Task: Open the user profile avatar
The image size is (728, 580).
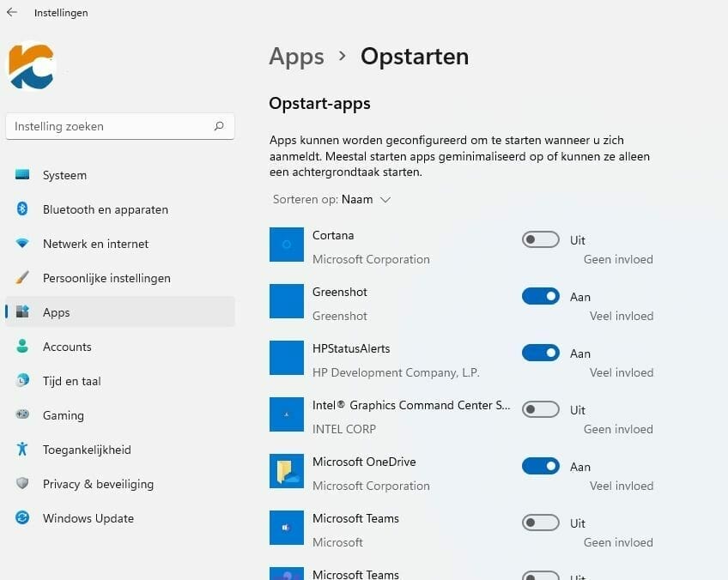Action: 32,65
